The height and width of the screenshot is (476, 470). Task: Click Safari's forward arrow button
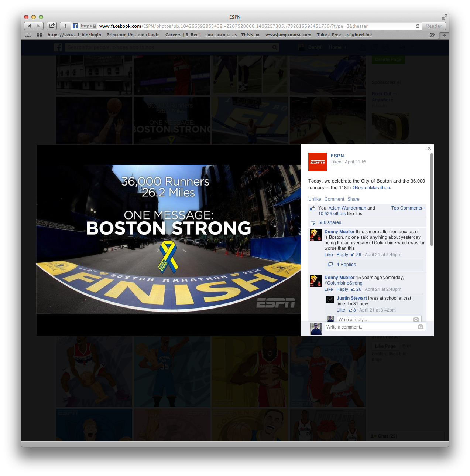click(x=39, y=26)
